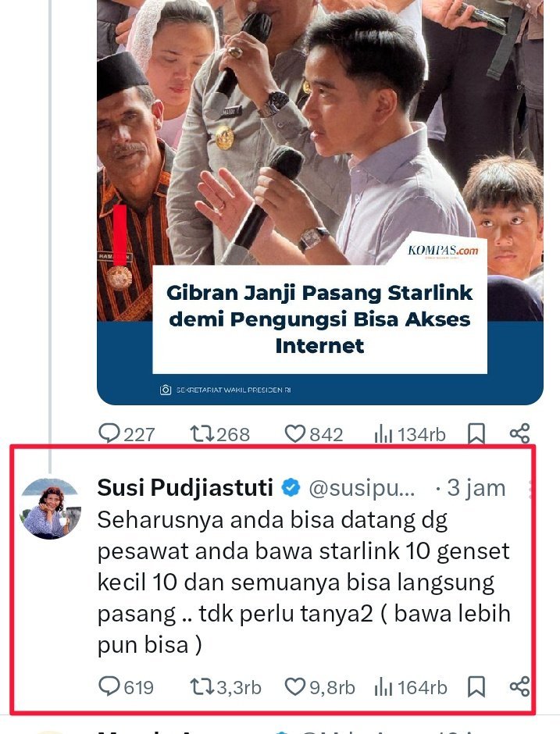560x734 pixels.
Task: Bookmark the Gibran Starlink post
Action: point(476,433)
